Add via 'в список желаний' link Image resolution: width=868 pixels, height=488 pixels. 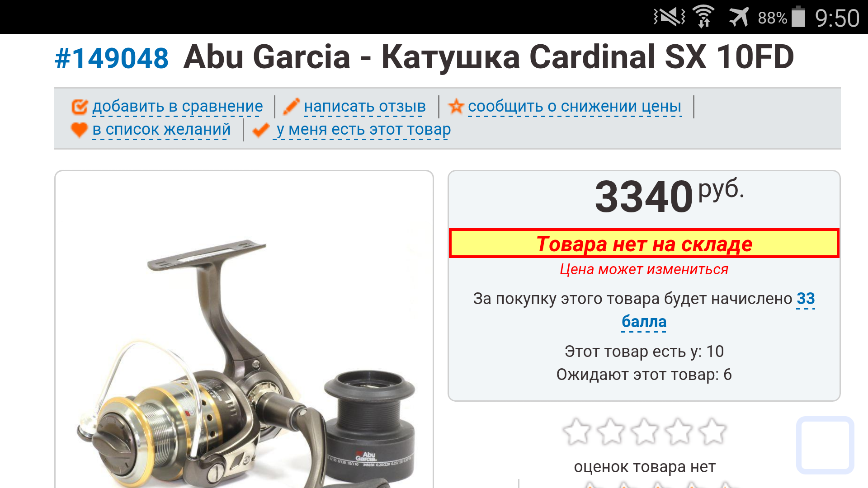click(x=161, y=130)
